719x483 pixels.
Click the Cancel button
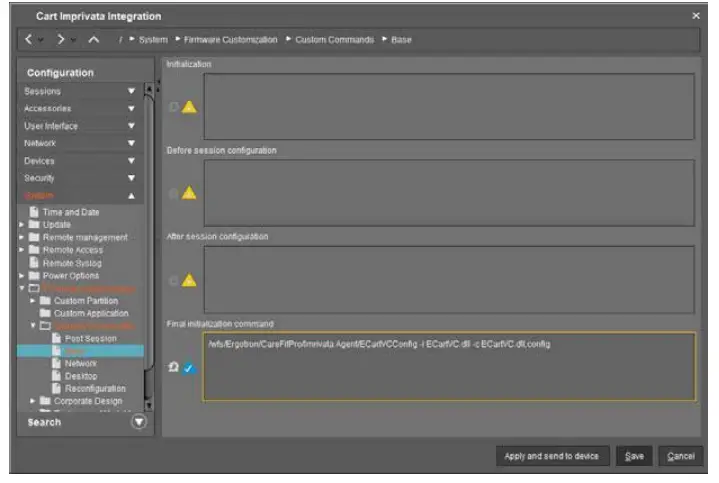pyautogui.click(x=680, y=456)
